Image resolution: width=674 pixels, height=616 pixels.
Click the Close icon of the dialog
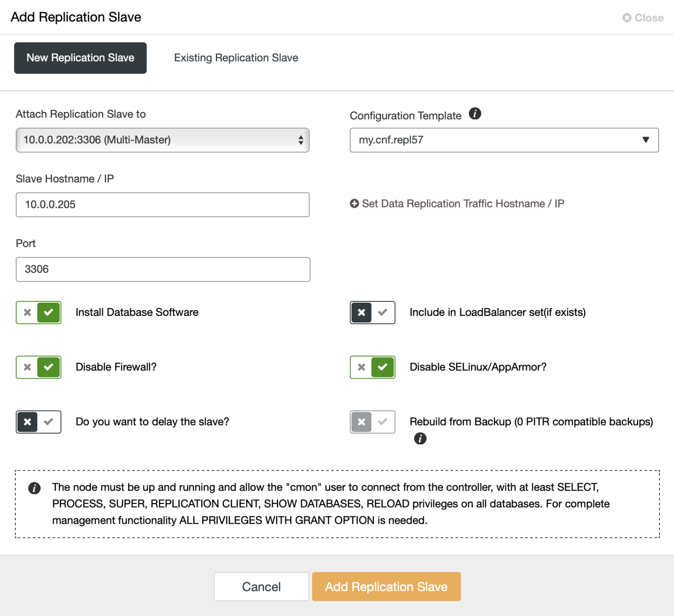tap(627, 18)
